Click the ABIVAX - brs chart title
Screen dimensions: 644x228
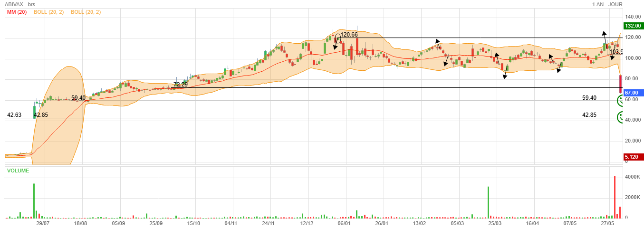coord(23,4)
